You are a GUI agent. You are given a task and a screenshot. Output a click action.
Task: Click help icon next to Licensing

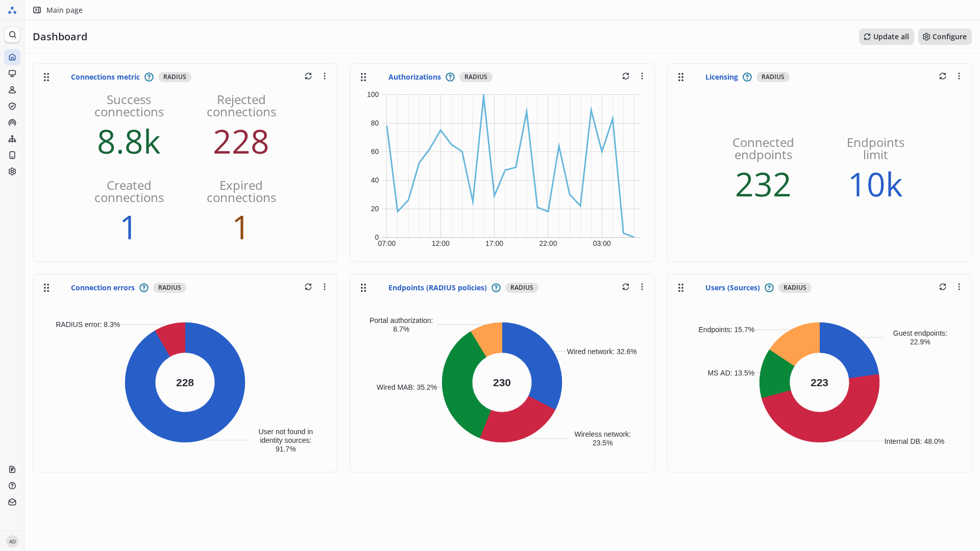click(x=747, y=77)
